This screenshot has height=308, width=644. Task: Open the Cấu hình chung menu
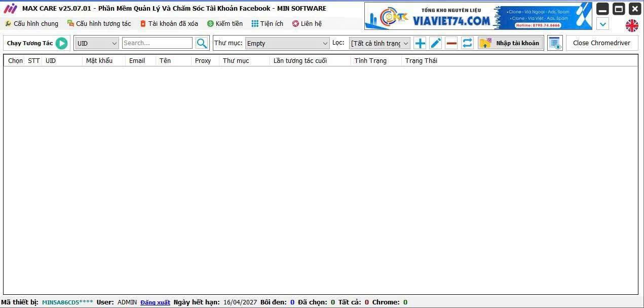tap(31, 23)
